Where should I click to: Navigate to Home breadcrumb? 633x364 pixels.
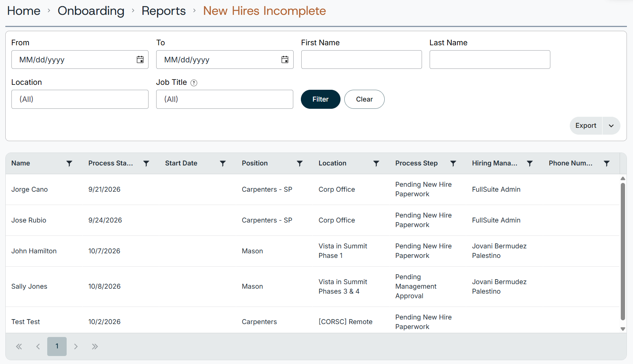(24, 11)
